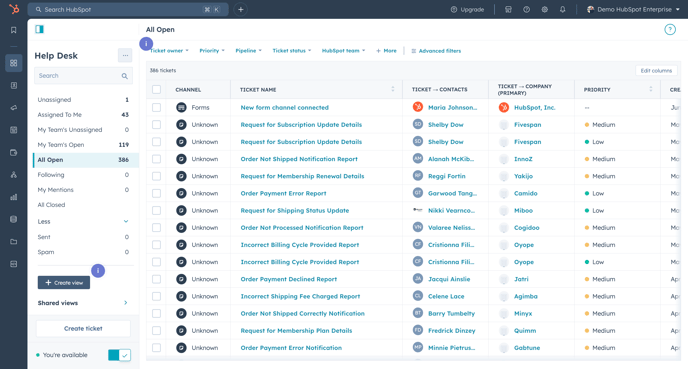Click the Edit columns button
Viewport: 688px width, 369px height.
click(x=656, y=70)
